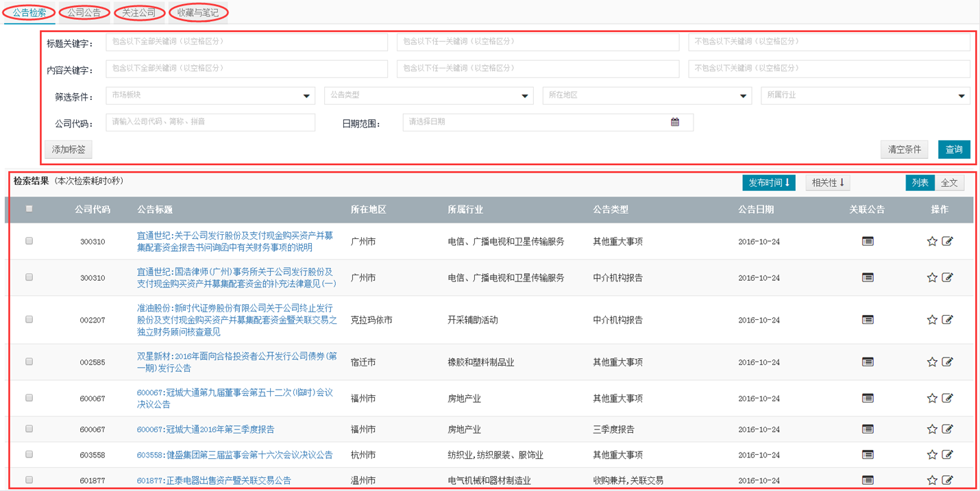Switch results to 全文 view
This screenshot has height=491, width=980.
949,183
